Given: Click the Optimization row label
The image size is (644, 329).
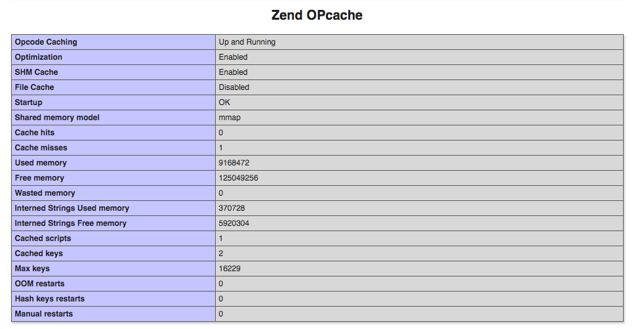Looking at the screenshot, I should point(39,57).
